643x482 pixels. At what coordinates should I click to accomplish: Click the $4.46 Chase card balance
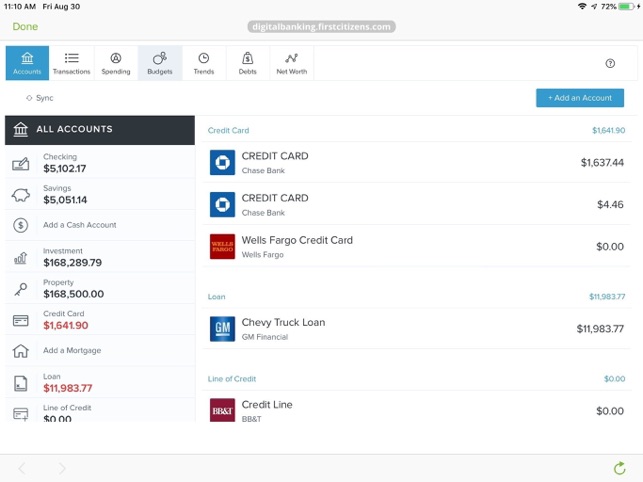tap(610, 204)
